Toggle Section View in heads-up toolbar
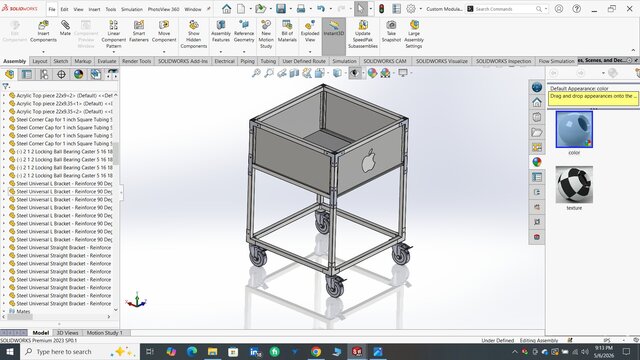 [294, 73]
